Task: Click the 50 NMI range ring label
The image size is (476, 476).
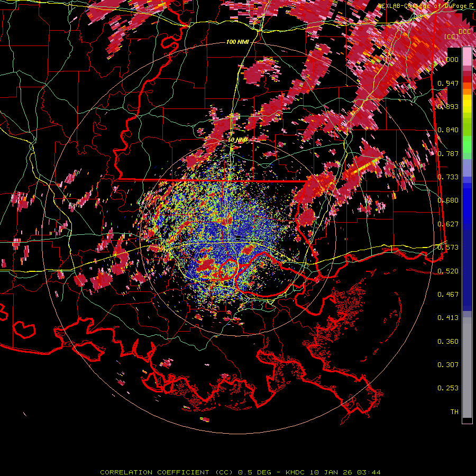Action: coord(237,140)
